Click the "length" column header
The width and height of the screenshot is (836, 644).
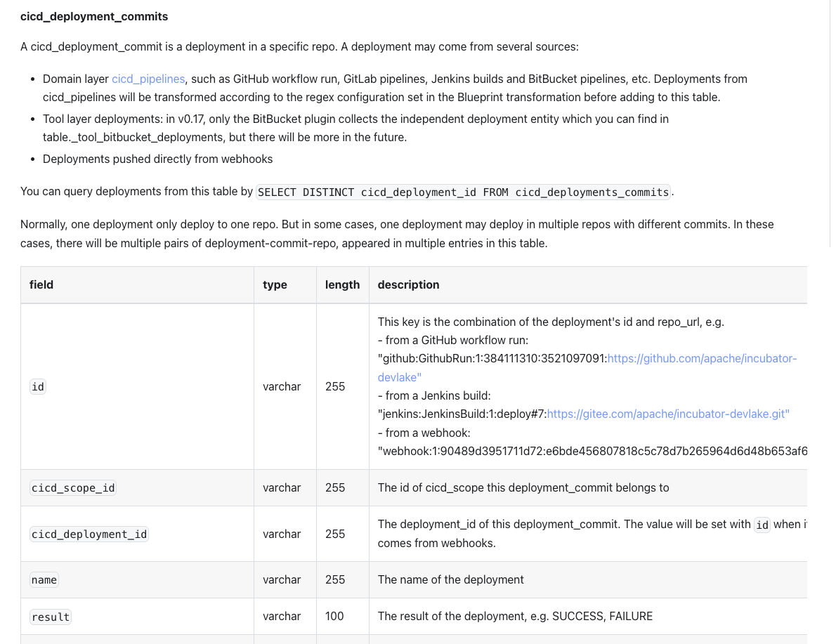[342, 284]
